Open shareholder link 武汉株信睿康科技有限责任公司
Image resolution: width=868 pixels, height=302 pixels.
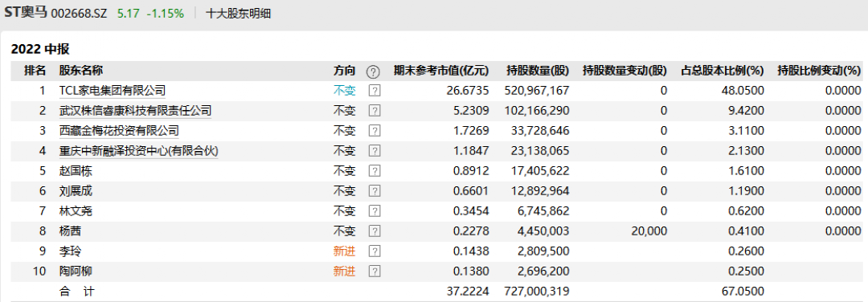(135, 111)
